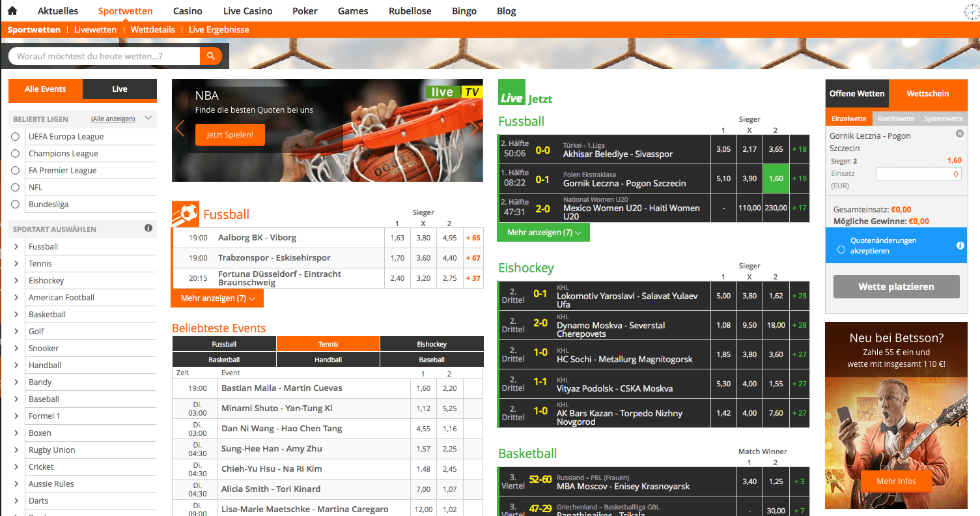The height and width of the screenshot is (516, 980).
Task: Select the FA Premier League radio button
Action: (x=16, y=171)
